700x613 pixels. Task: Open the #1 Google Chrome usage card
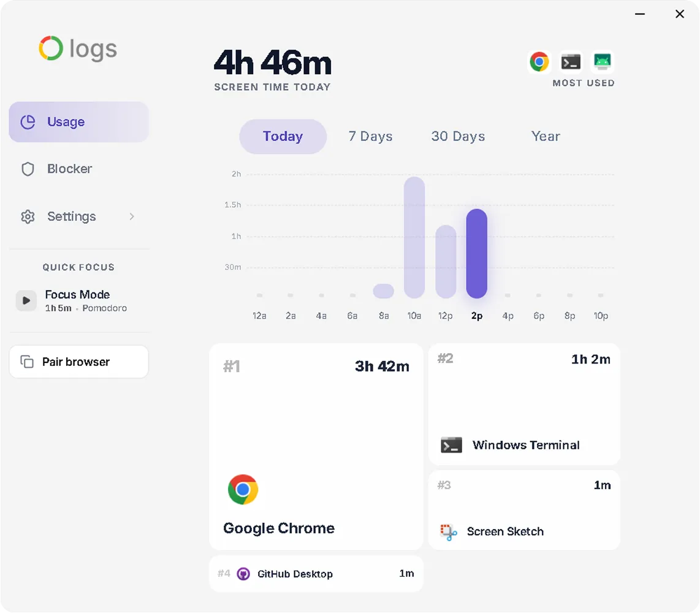(x=316, y=447)
